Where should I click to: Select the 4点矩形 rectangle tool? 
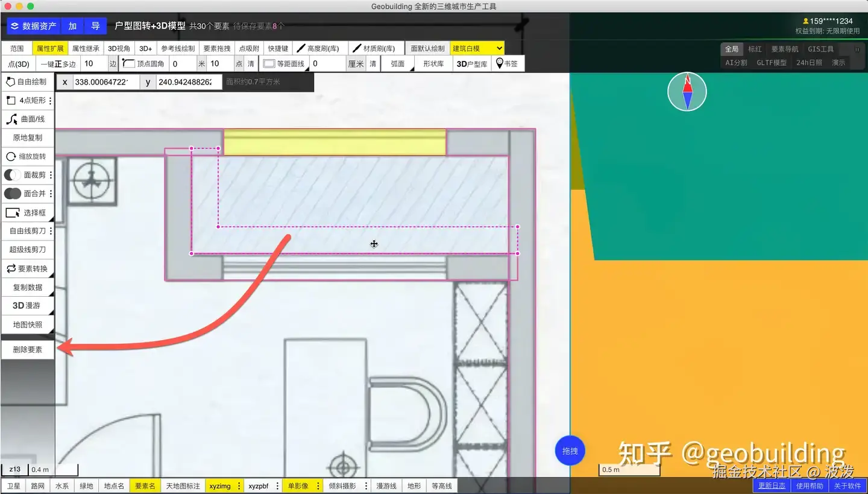(28, 101)
